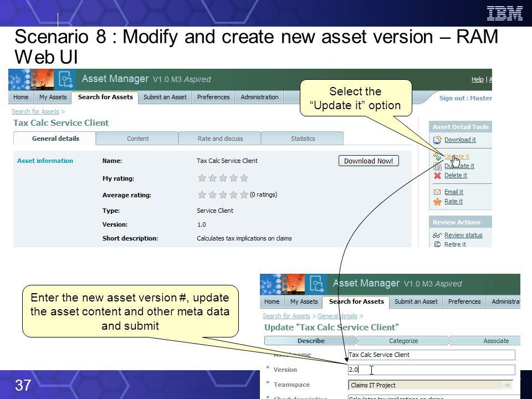Click the Update it link
Screen dimensions: 532x399
[x=457, y=156]
